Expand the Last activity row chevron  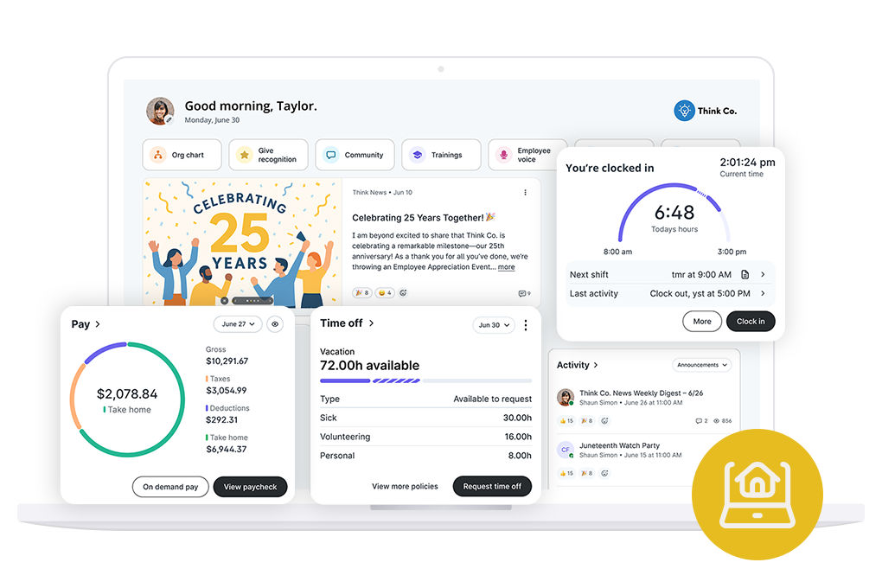[763, 294]
